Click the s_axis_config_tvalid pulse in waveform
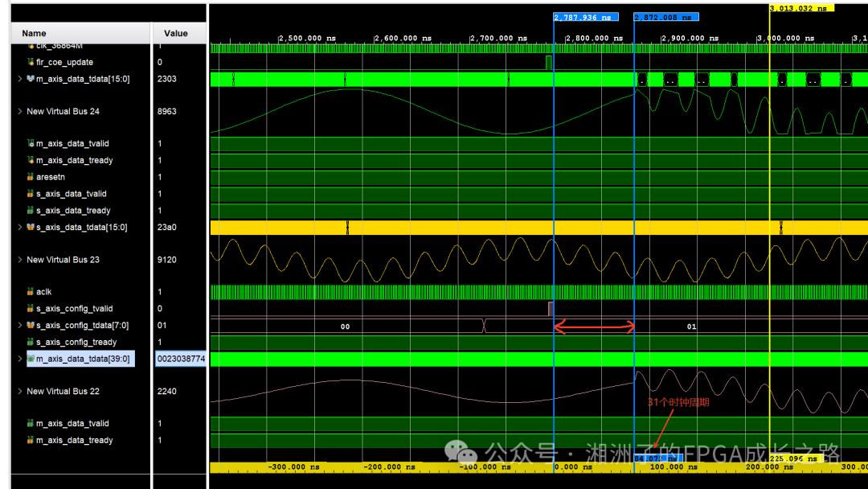868x489 pixels. coord(551,309)
